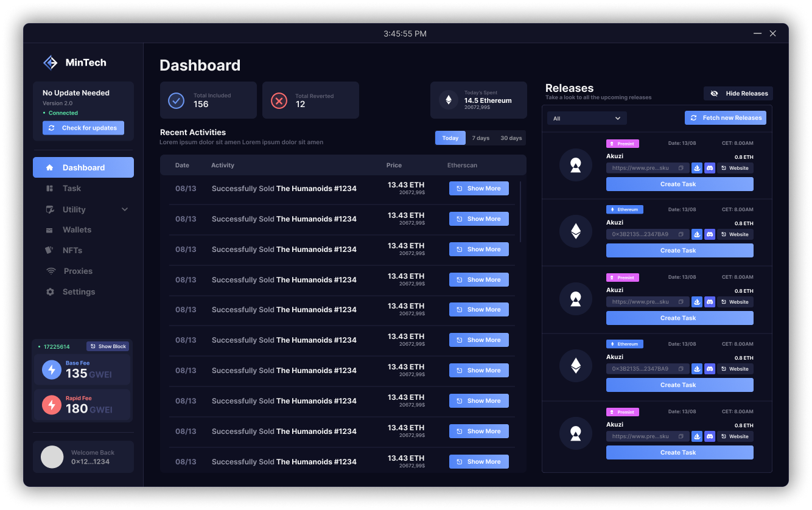Click Show Block button
812x510 pixels.
tap(108, 346)
